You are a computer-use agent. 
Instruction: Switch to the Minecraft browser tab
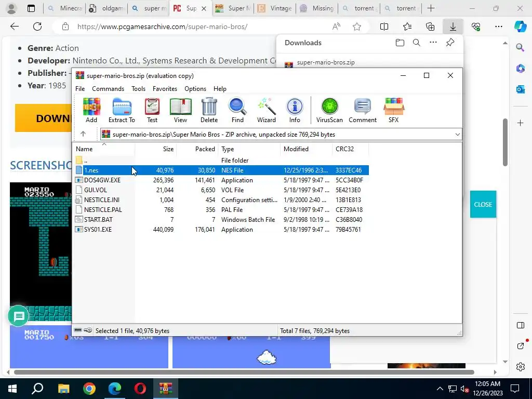[x=65, y=8]
